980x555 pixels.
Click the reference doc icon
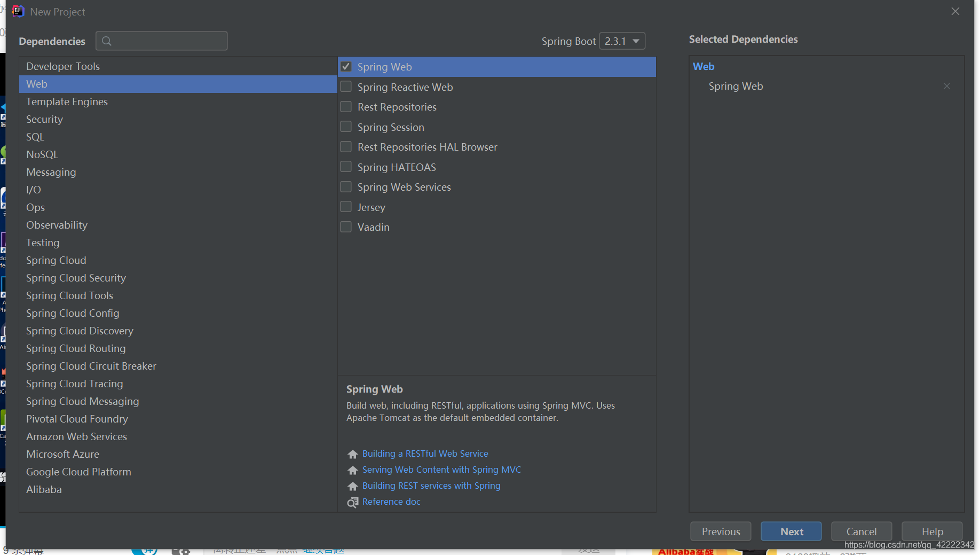click(353, 502)
